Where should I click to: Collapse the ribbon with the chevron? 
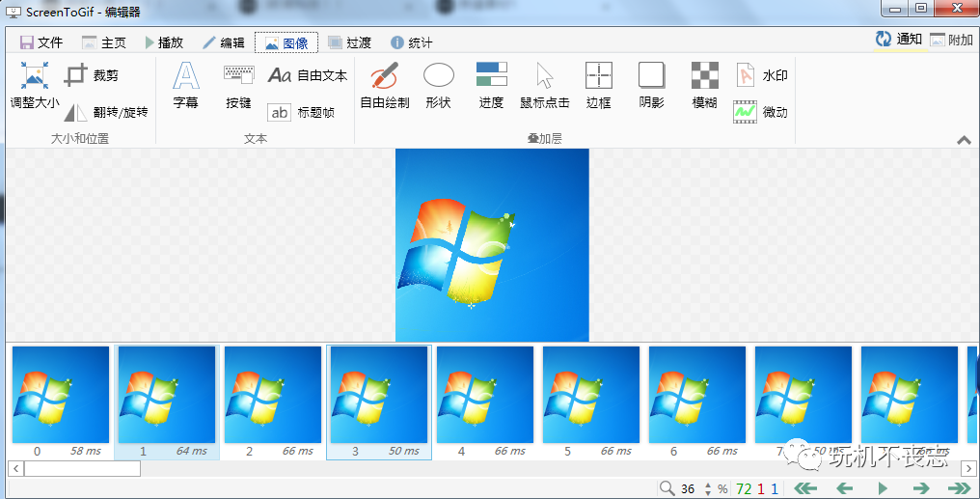coord(964,140)
